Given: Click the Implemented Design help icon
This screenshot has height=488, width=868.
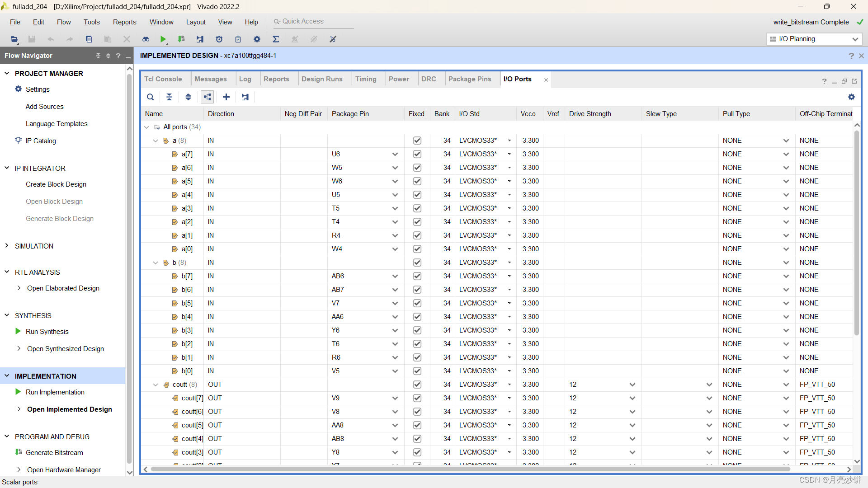Looking at the screenshot, I should pyautogui.click(x=851, y=56).
